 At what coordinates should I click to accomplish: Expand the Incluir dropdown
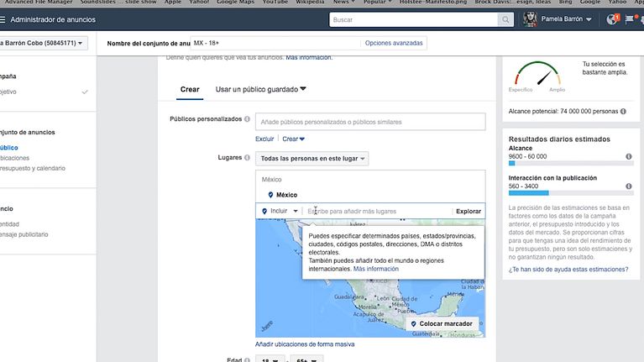280,211
